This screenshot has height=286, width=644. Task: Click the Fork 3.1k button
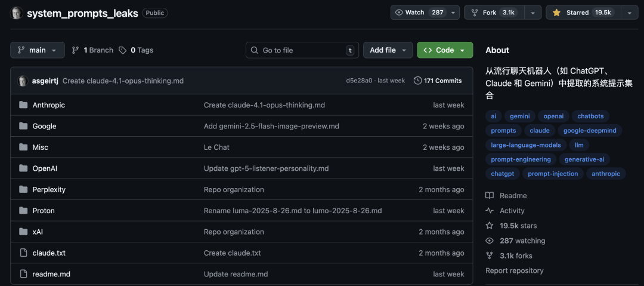pyautogui.click(x=494, y=13)
